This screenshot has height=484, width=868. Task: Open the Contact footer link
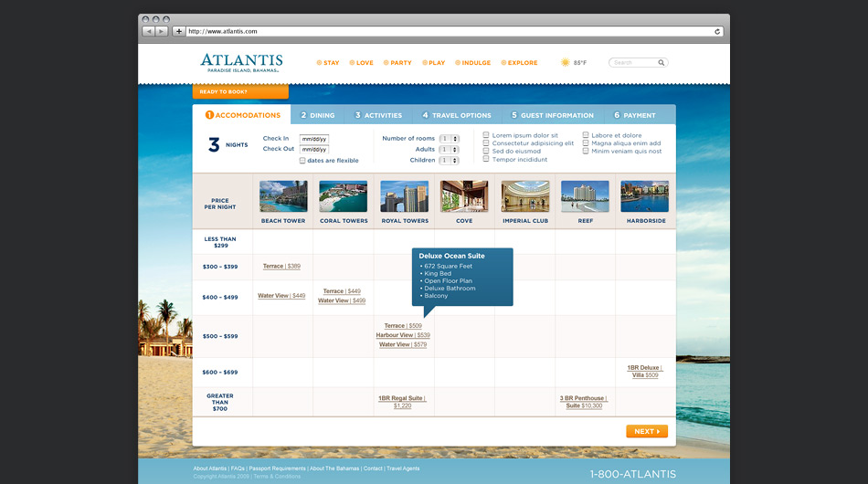tap(373, 468)
